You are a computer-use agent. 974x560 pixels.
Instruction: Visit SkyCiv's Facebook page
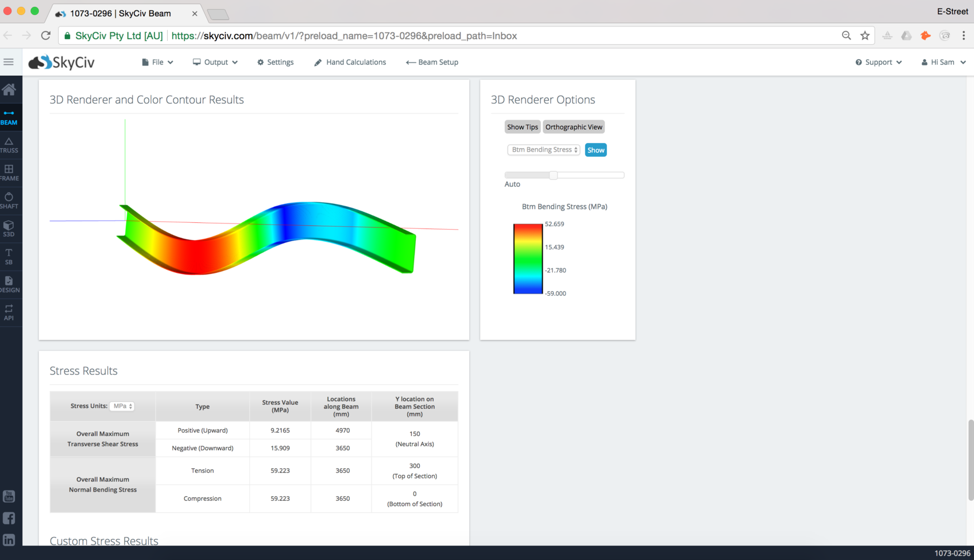coord(9,518)
